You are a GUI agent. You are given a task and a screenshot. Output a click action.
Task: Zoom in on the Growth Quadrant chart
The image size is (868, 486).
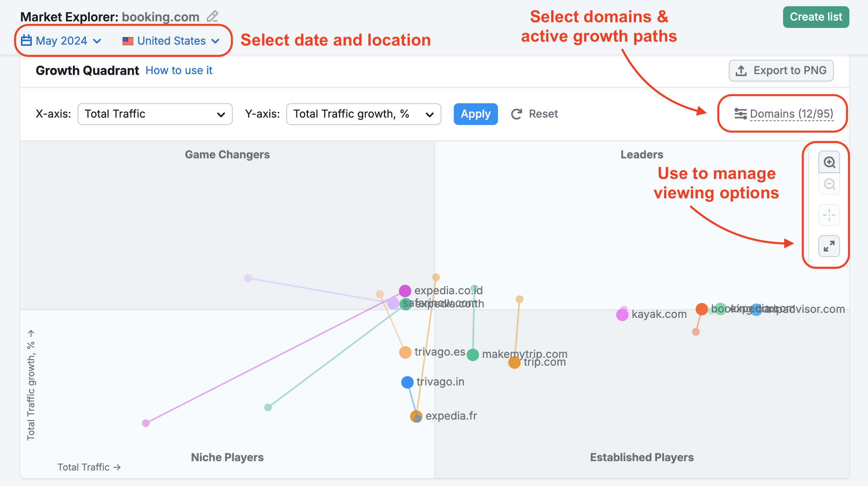coord(829,162)
